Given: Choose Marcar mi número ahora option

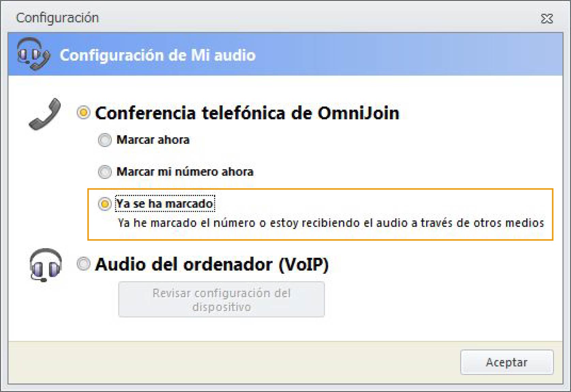Looking at the screenshot, I should pyautogui.click(x=105, y=172).
